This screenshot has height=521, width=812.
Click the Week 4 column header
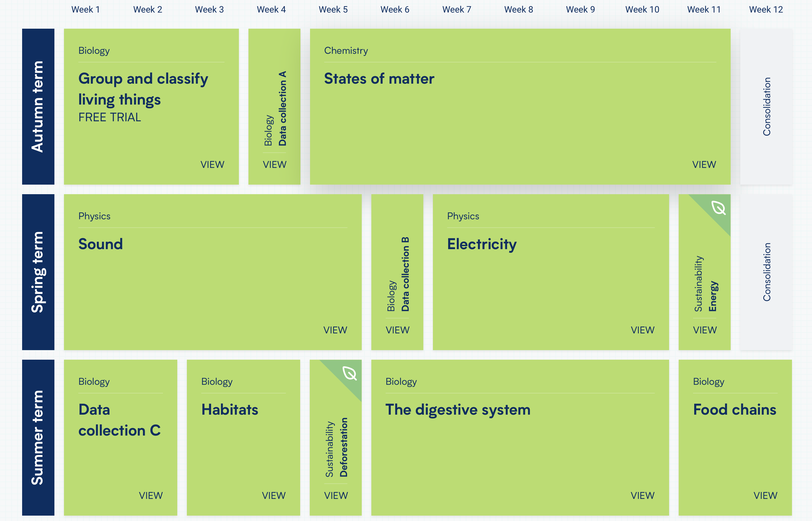pos(271,10)
